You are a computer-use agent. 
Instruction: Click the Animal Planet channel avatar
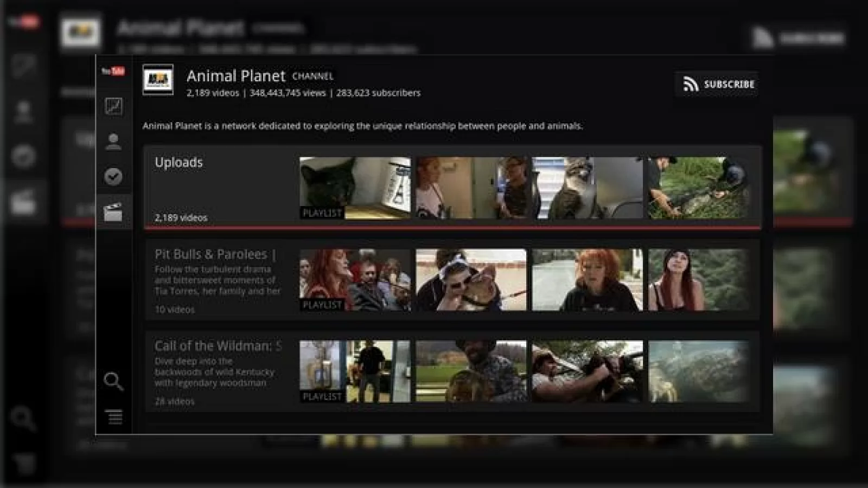coord(158,80)
